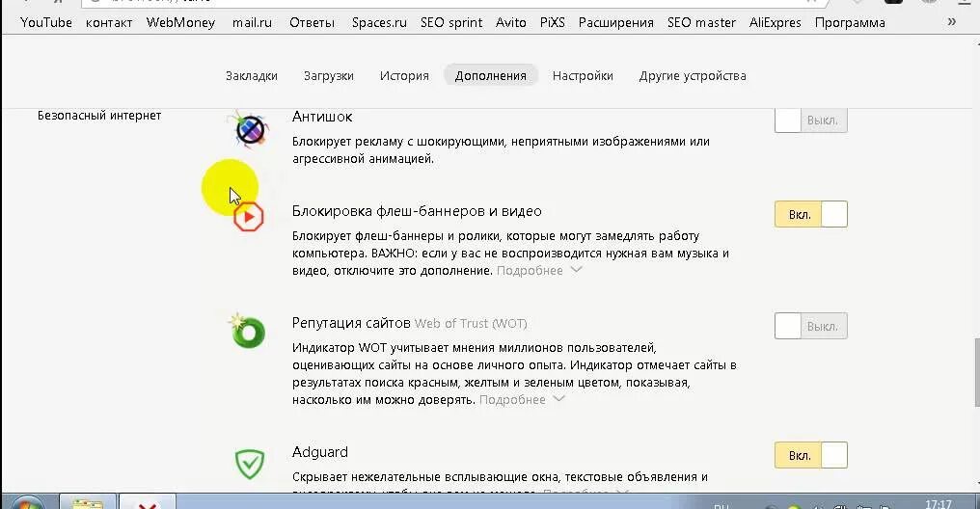The image size is (980, 509).
Task: Click the green WOT reputation icon
Action: click(x=248, y=331)
